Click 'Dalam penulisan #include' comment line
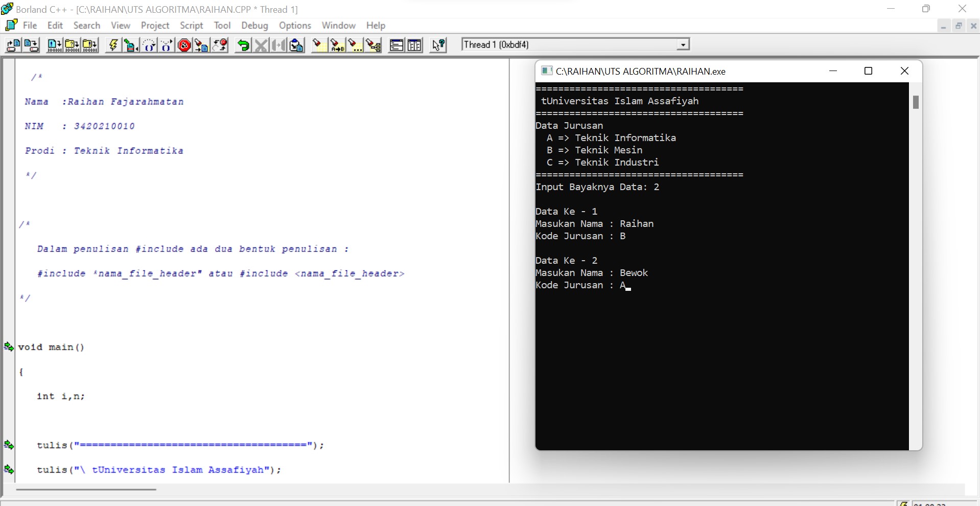This screenshot has height=506, width=980. coord(193,249)
